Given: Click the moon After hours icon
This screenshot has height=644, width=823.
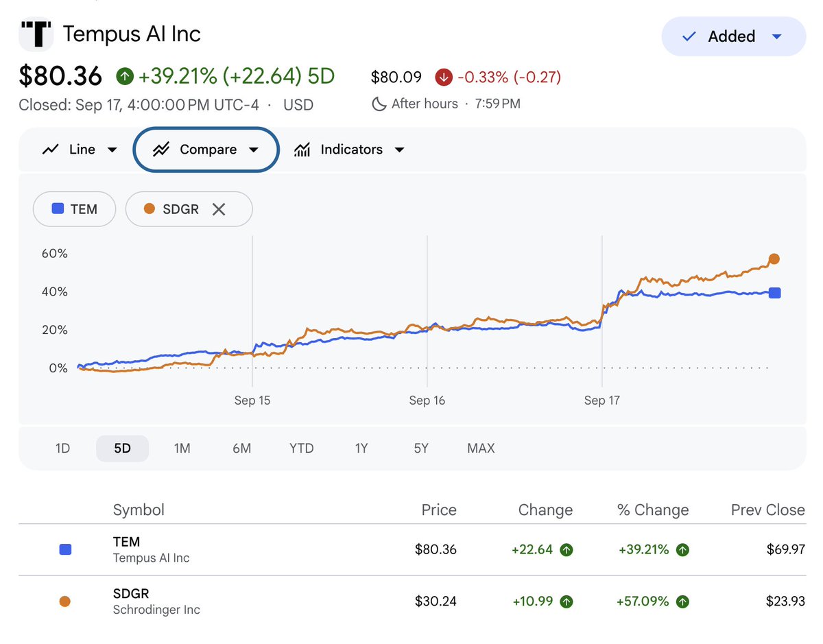Looking at the screenshot, I should click(x=378, y=104).
